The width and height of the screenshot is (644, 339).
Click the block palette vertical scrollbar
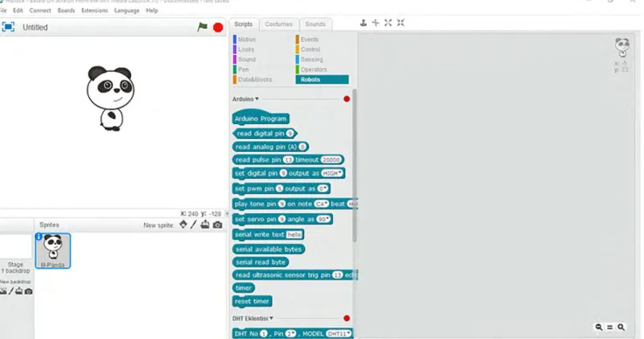tap(354, 164)
